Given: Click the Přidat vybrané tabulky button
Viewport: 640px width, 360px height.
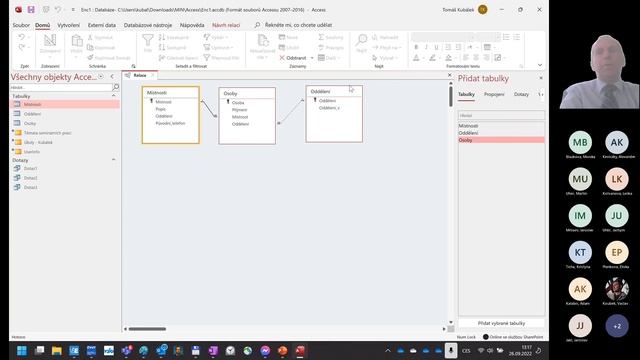Looking at the screenshot, I should coord(501,323).
